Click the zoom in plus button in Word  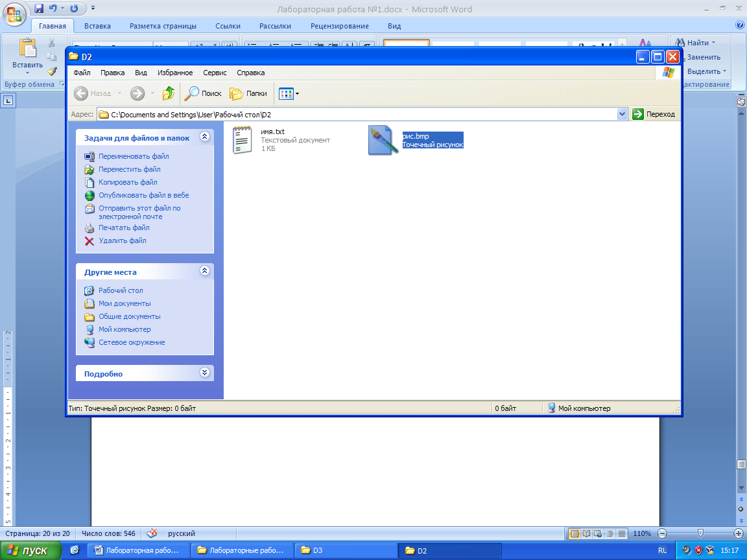tap(739, 533)
